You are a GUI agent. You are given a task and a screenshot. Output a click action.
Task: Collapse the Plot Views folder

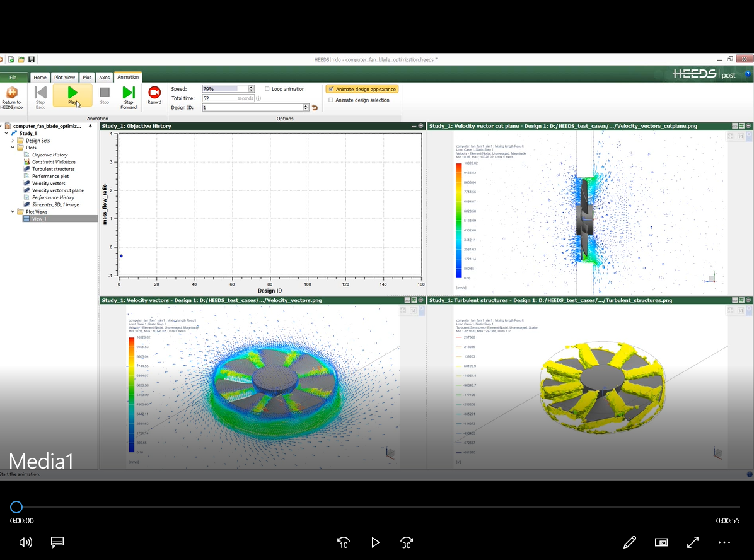point(13,212)
